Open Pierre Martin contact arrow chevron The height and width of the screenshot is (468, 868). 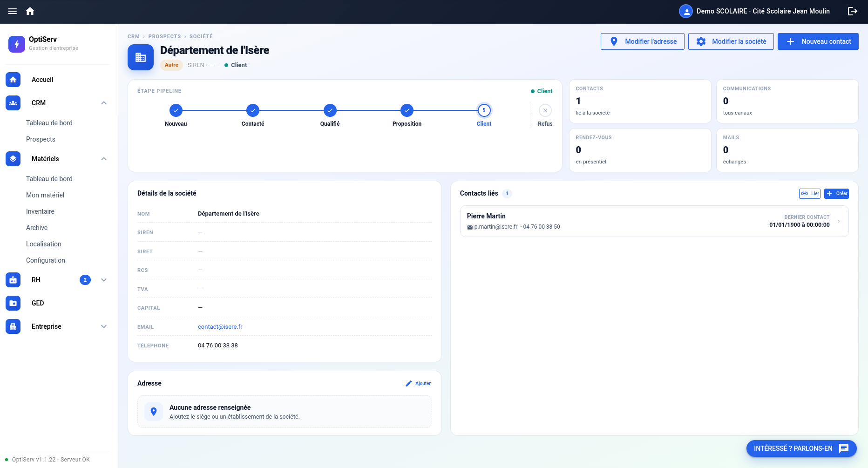pyautogui.click(x=839, y=221)
